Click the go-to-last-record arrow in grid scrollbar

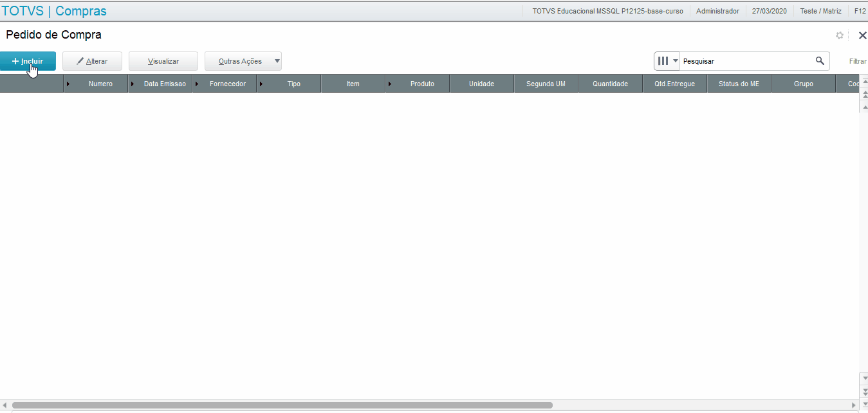pos(863,403)
